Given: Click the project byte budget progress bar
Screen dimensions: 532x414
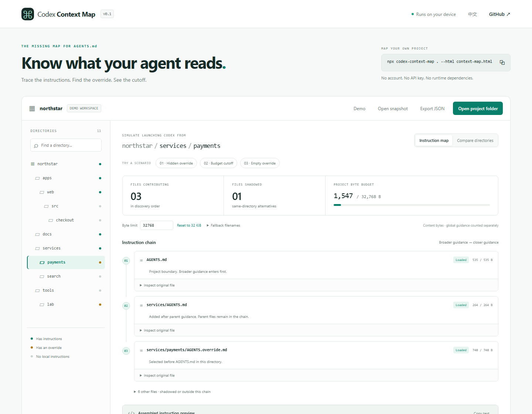Looking at the screenshot, I should 412,205.
